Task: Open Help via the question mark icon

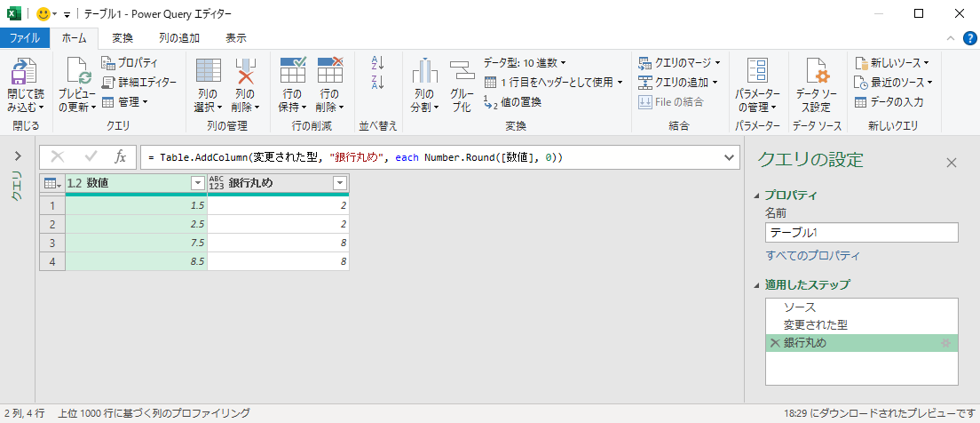Action: tap(968, 38)
